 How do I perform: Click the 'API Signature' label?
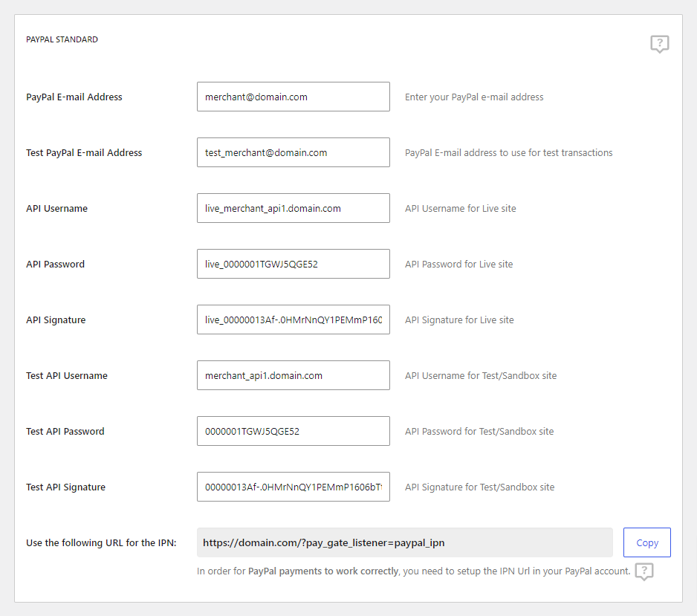coord(56,320)
